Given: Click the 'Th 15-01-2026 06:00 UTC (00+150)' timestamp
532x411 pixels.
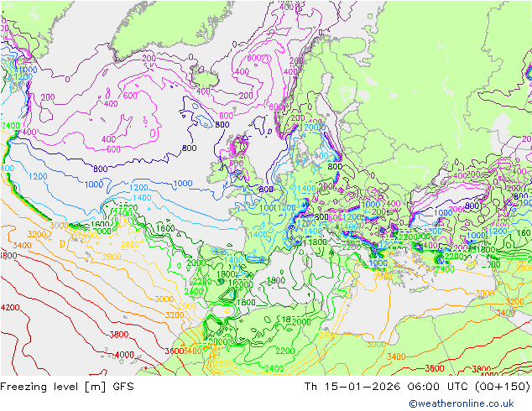Looking at the screenshot, I should (x=417, y=387).
